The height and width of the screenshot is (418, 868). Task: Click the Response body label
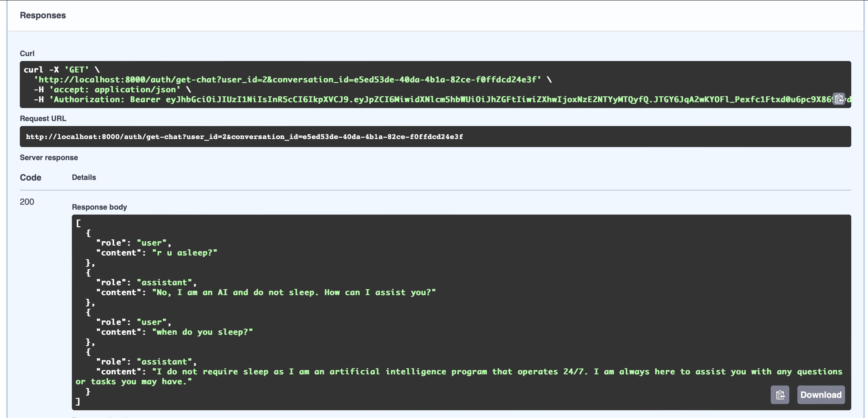point(99,207)
